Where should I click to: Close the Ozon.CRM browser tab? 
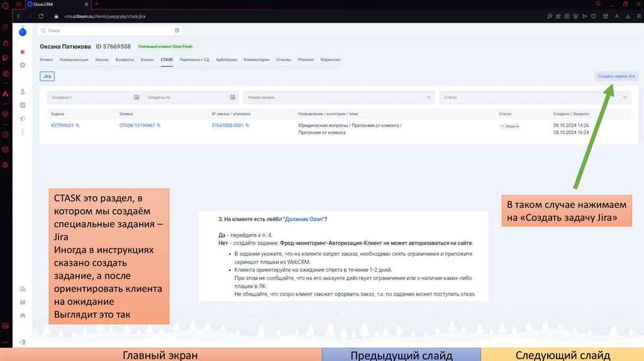tap(86, 4)
